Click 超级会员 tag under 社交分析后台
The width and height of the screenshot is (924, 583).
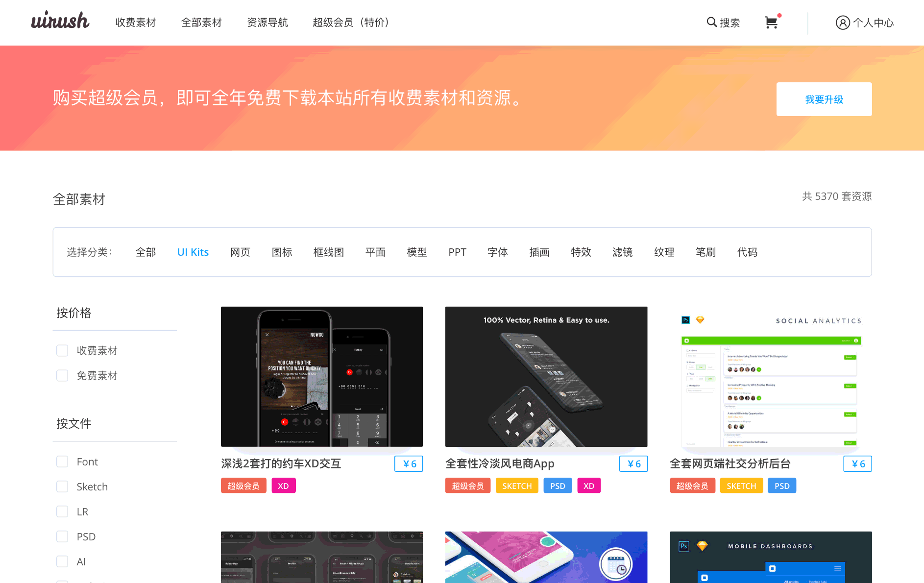click(692, 486)
